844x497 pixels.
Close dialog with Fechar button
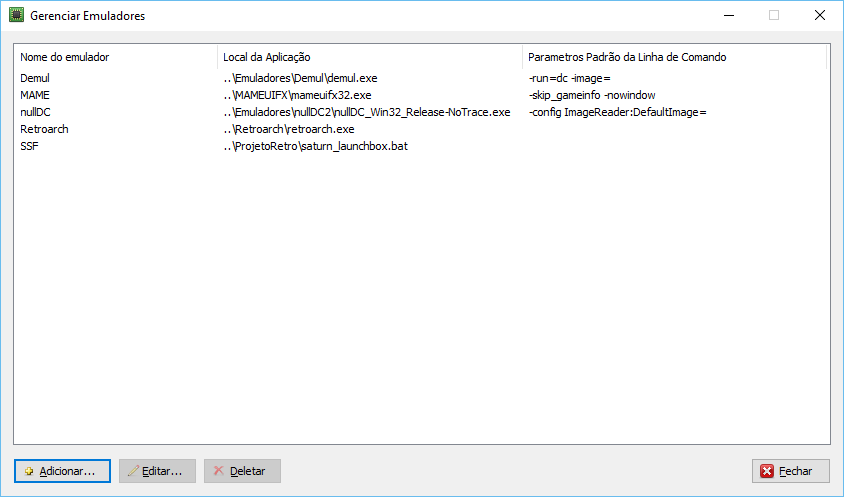click(791, 471)
